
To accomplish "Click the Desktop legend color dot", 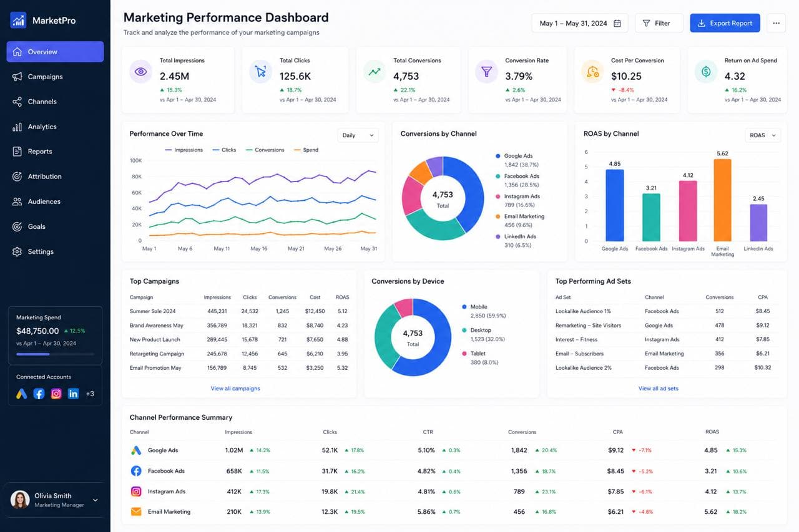I will (x=464, y=330).
